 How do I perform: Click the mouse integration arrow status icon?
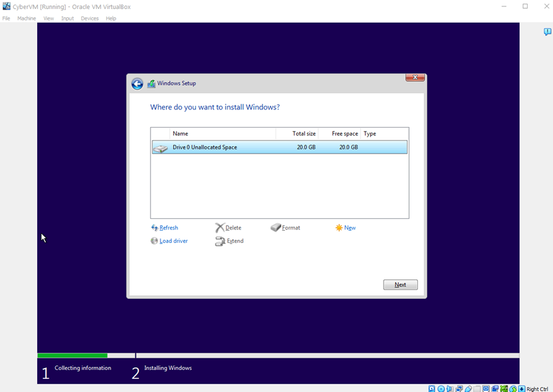click(x=521, y=389)
